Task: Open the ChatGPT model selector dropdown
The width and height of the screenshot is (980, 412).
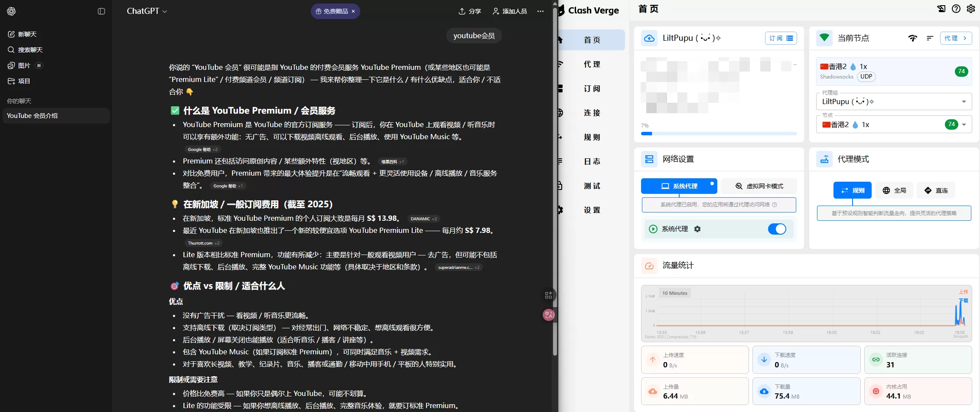Action: pos(147,11)
